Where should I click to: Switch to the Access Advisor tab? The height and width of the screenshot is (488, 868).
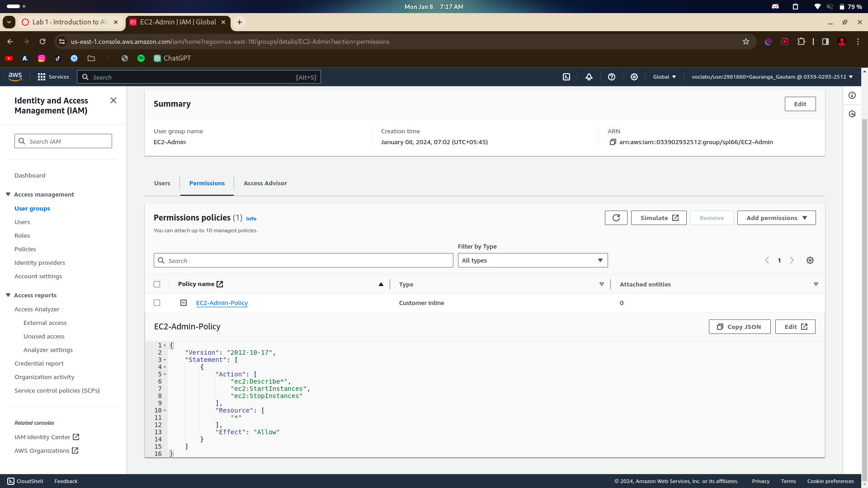265,183
